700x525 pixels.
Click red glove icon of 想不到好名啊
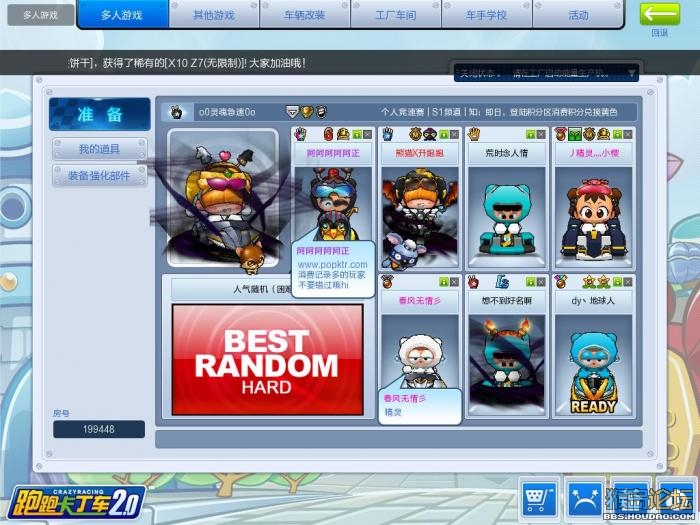[x=474, y=282]
